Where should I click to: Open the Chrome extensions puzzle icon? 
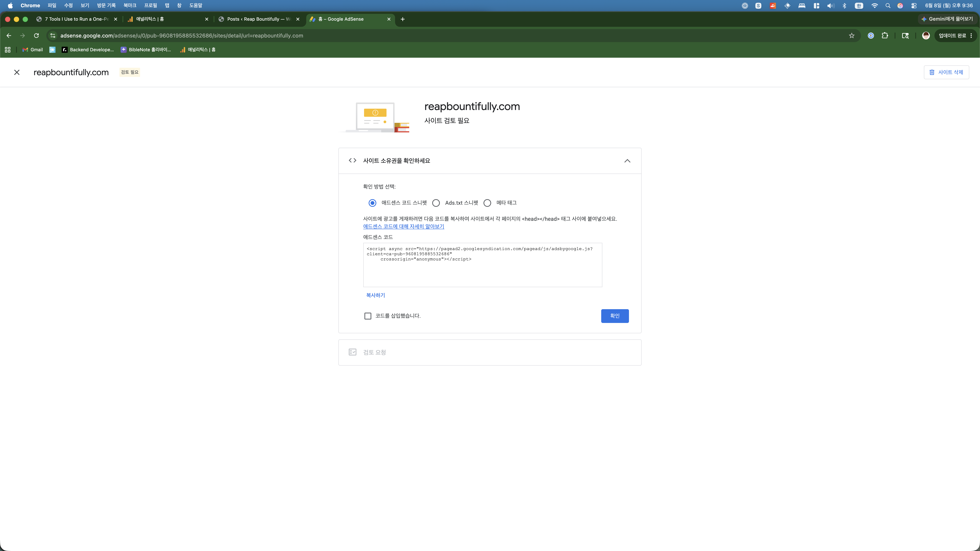point(885,36)
